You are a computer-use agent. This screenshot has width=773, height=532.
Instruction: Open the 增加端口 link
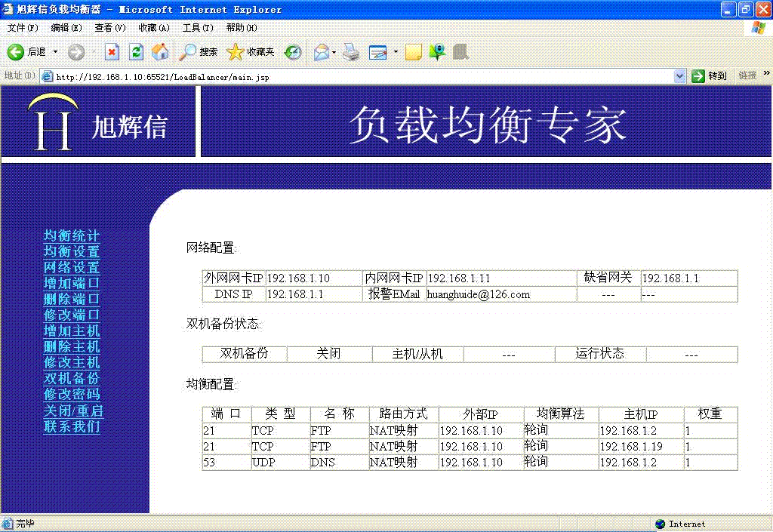click(72, 283)
